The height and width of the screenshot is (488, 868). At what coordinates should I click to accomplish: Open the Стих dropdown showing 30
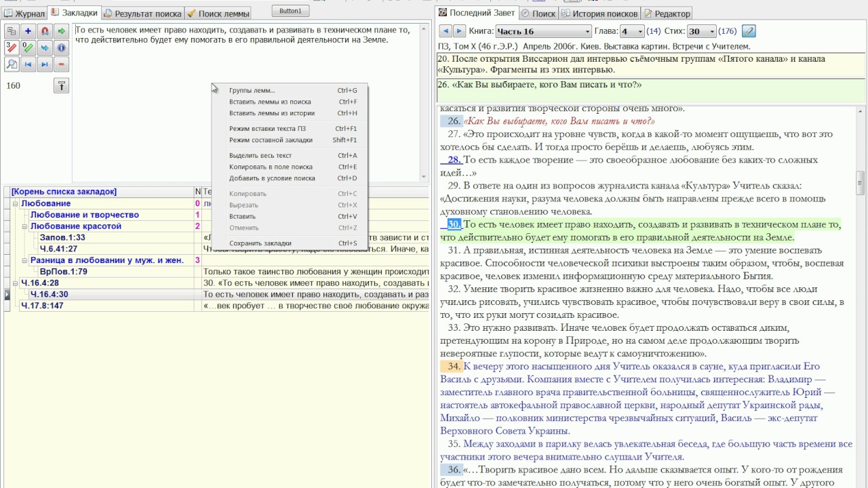701,31
